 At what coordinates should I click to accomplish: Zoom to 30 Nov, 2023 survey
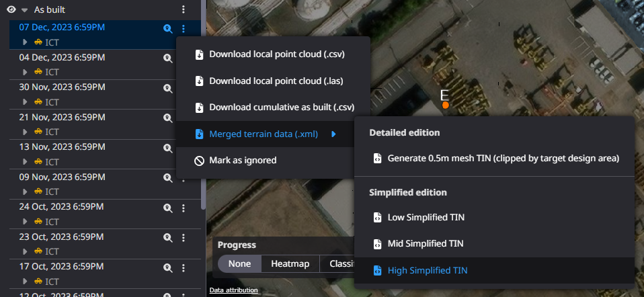[x=167, y=88]
